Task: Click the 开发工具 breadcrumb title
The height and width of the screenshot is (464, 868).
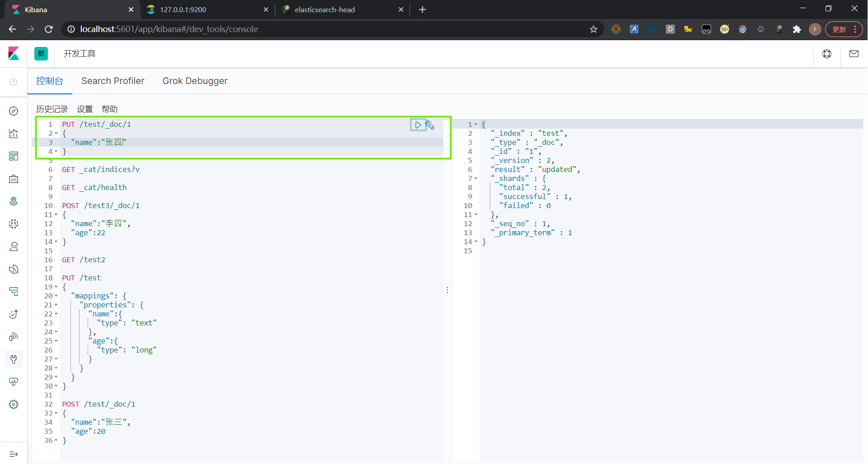Action: (x=80, y=54)
